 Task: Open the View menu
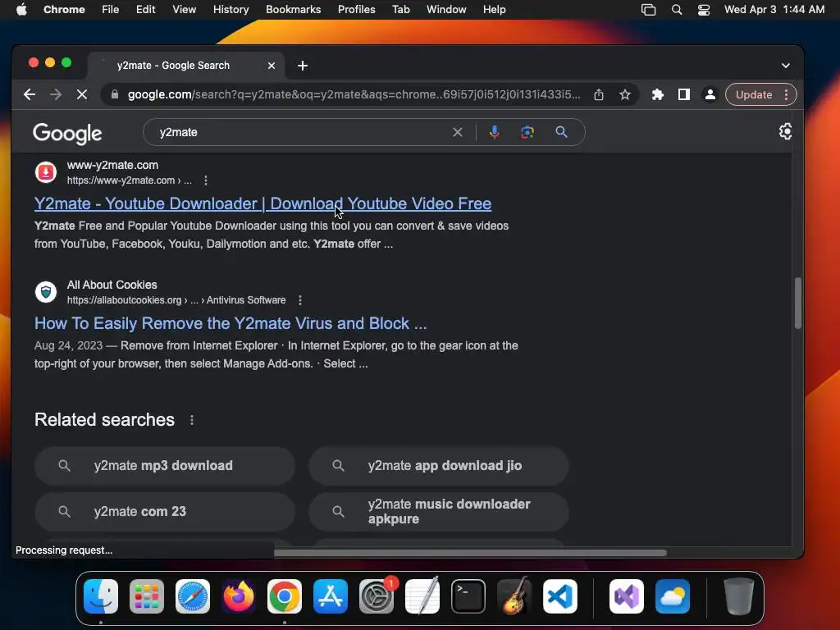pos(184,10)
